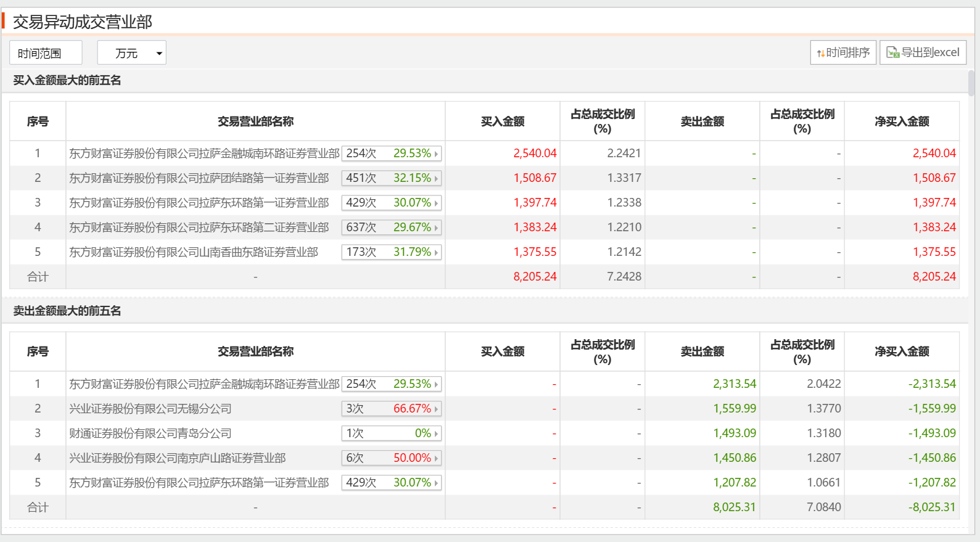Expand the 3次 66.67% badge

[392, 409]
